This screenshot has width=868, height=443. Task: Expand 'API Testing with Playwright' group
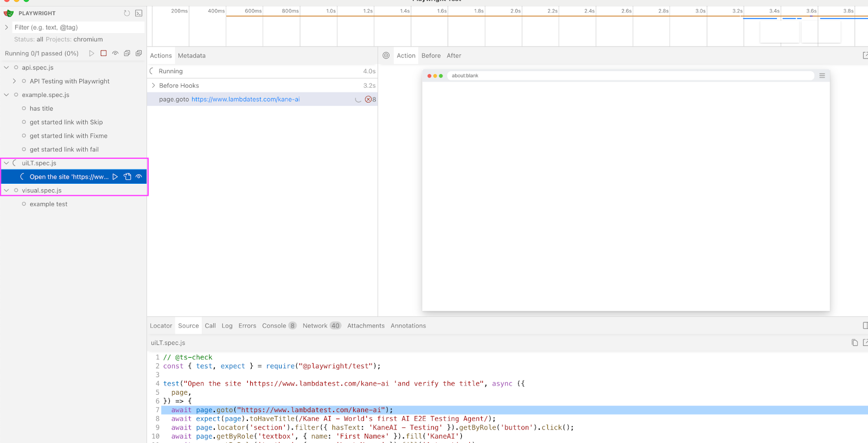coord(14,81)
